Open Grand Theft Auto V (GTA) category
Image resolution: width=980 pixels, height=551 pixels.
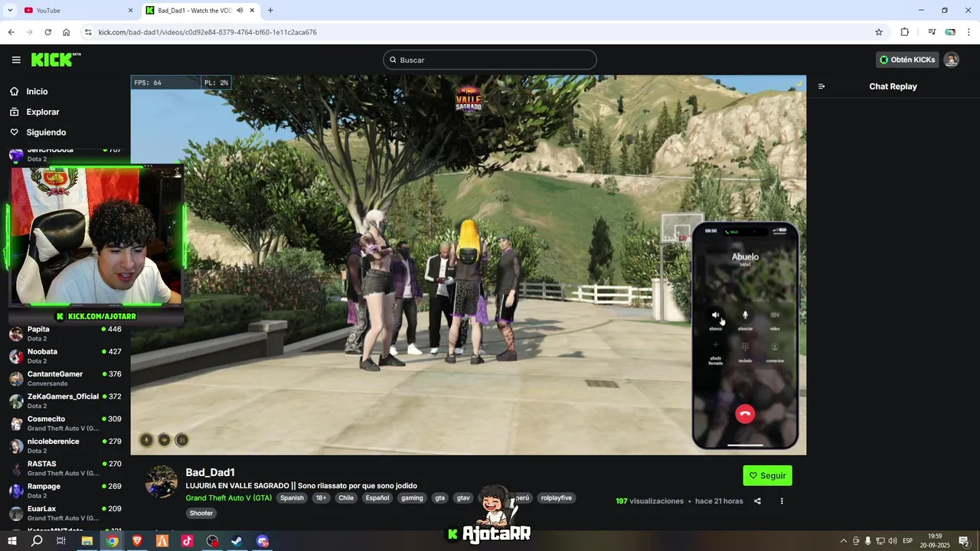click(228, 497)
